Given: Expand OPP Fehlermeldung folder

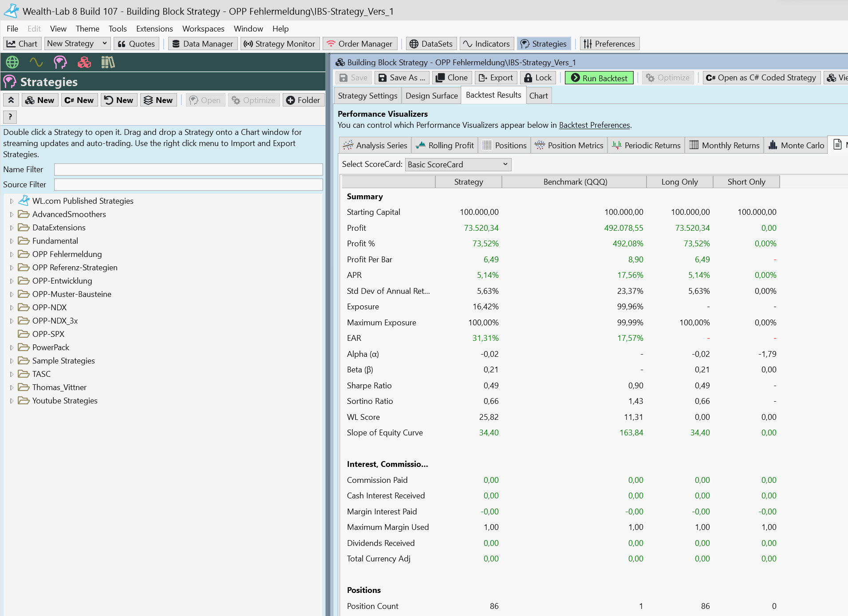Looking at the screenshot, I should pyautogui.click(x=12, y=254).
